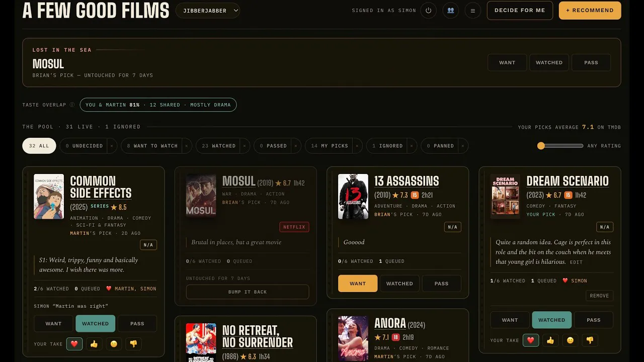
Task: Open No Retreat, No Surrender title
Action: point(258,337)
